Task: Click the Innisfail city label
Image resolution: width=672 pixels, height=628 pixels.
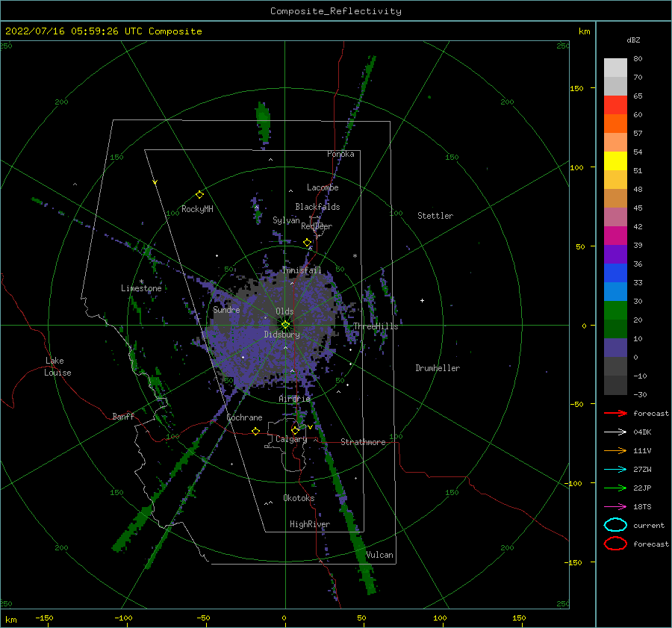Action: pos(302,270)
